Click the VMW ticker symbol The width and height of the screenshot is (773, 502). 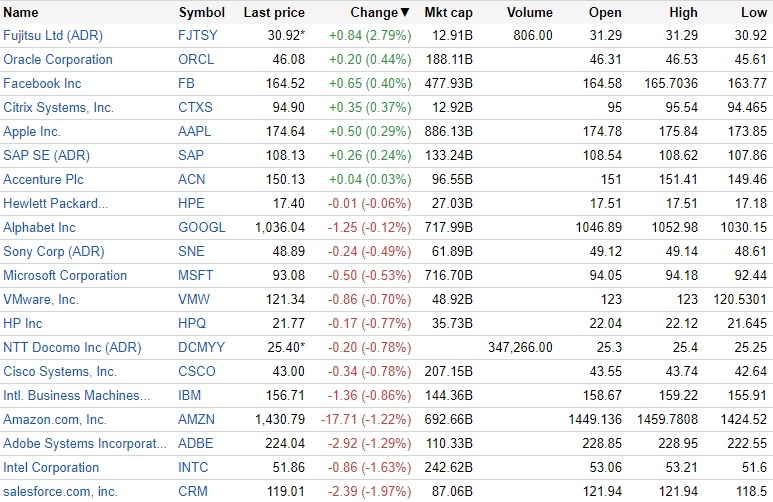[196, 299]
